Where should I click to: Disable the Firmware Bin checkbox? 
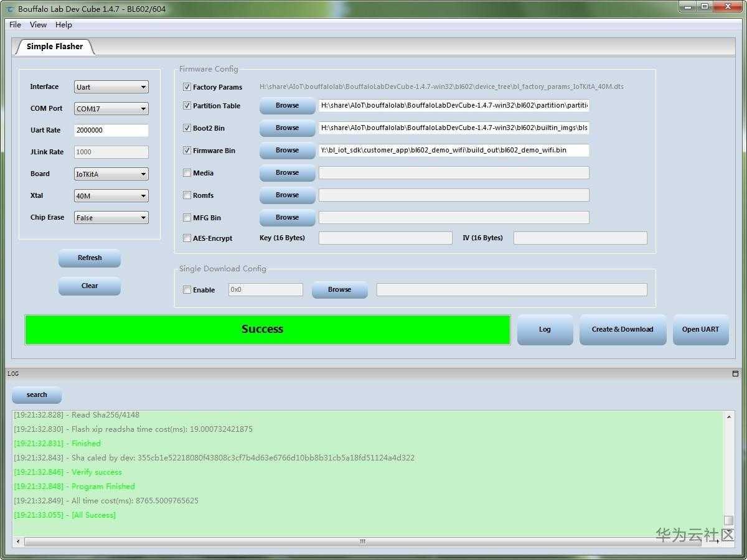(x=187, y=151)
